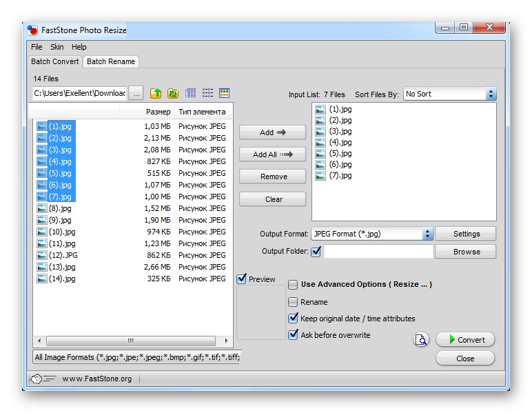Click the refresh folder icon

coord(173,93)
